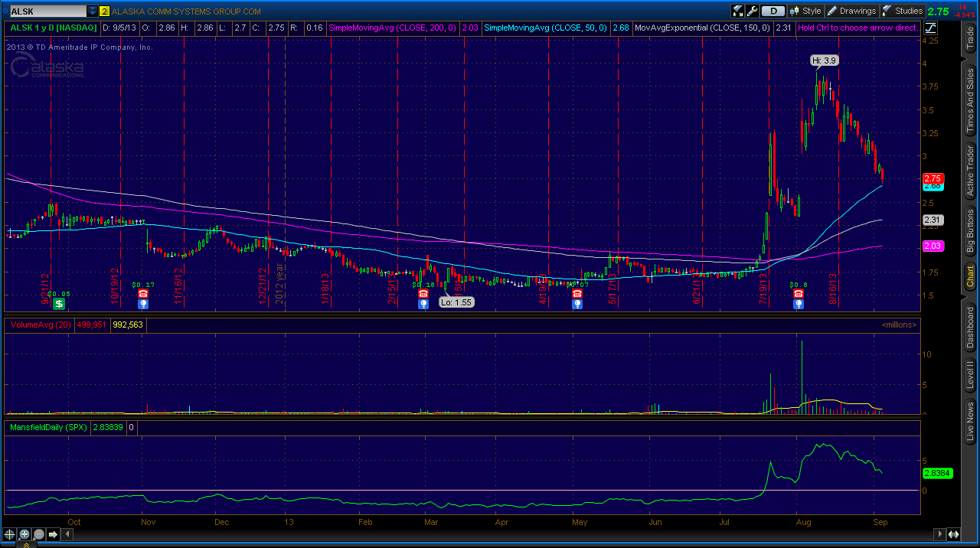This screenshot has height=548, width=980.
Task: Zoom in with the magnifier plus icon
Action: [24, 534]
